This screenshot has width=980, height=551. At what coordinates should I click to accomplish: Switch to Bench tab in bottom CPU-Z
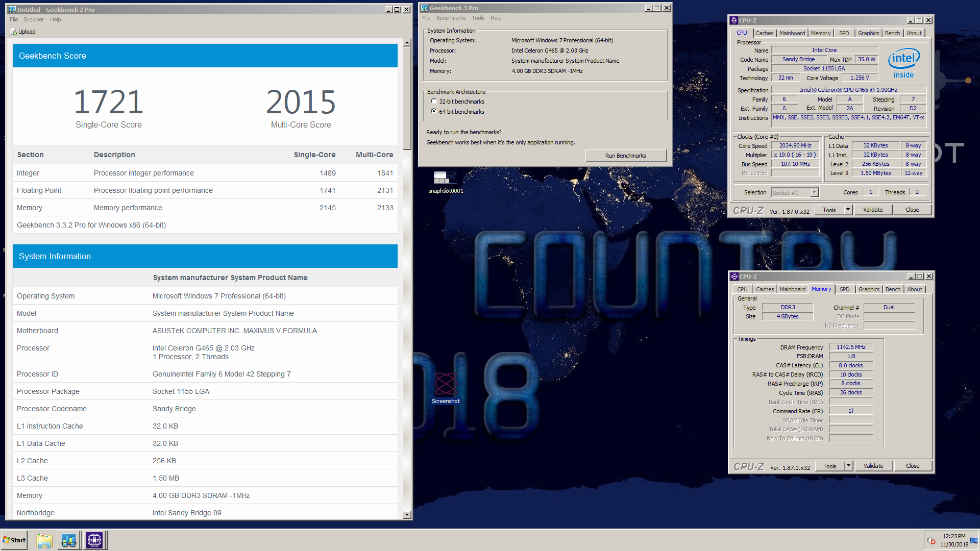tap(893, 289)
